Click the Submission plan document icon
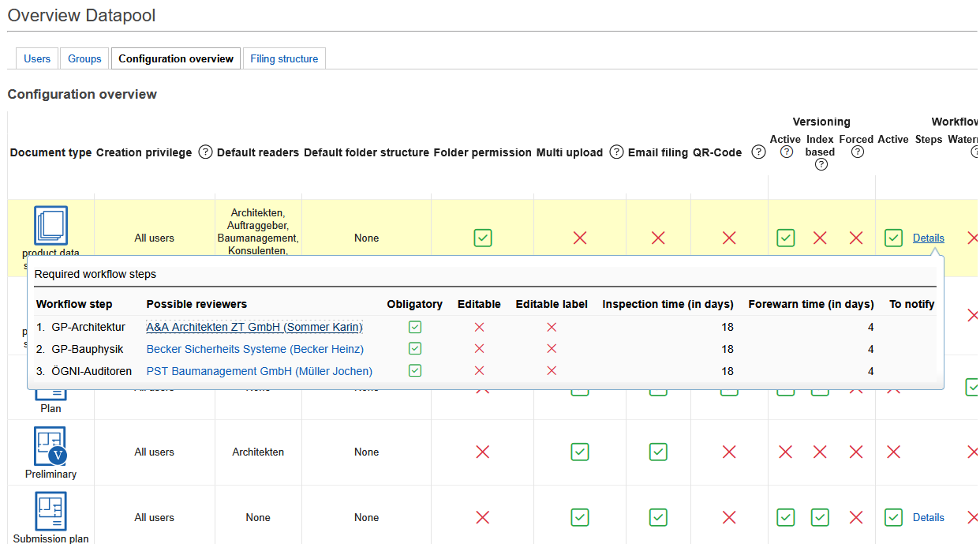 coord(50,512)
